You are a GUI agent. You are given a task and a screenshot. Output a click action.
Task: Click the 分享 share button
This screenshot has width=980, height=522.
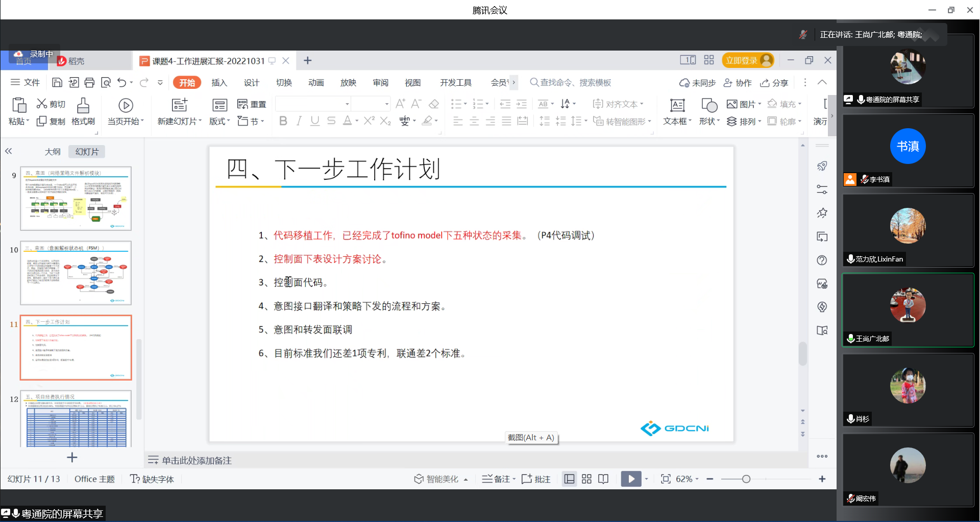[774, 82]
